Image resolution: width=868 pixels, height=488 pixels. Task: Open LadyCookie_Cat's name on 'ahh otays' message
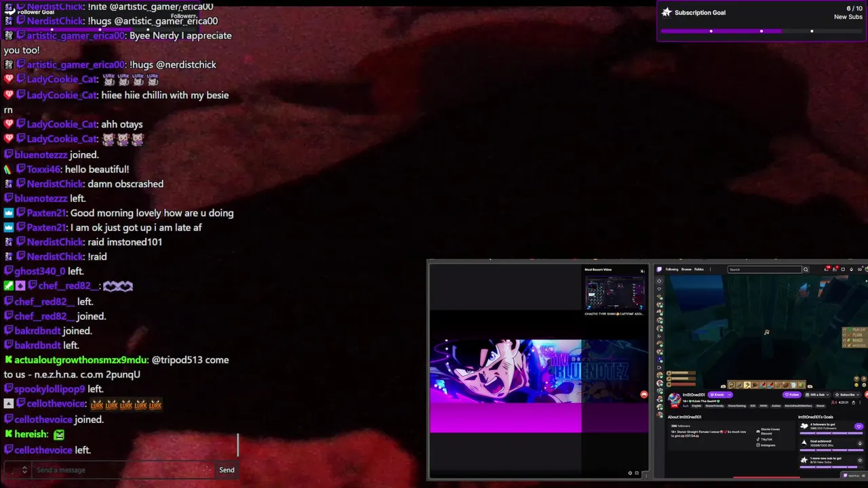(62, 124)
